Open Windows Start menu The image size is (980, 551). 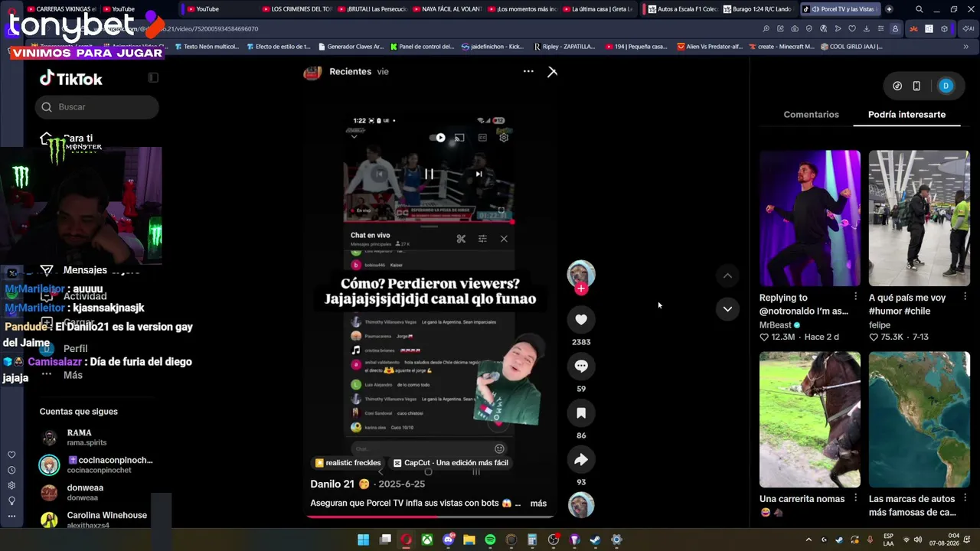pyautogui.click(x=364, y=540)
